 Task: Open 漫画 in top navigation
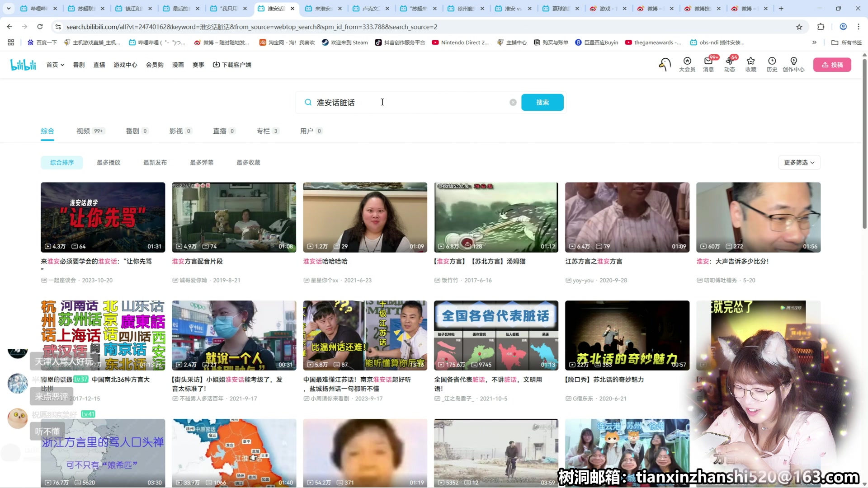(x=178, y=65)
